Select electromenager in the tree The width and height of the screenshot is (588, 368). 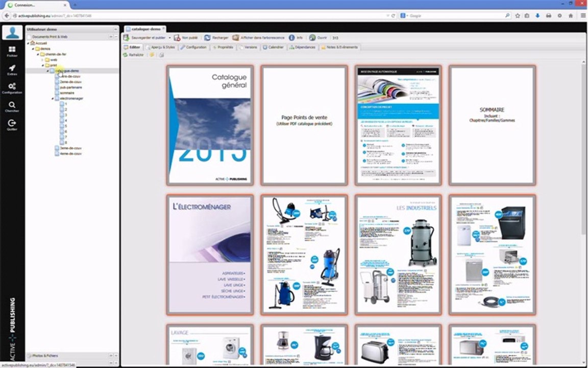(x=69, y=98)
